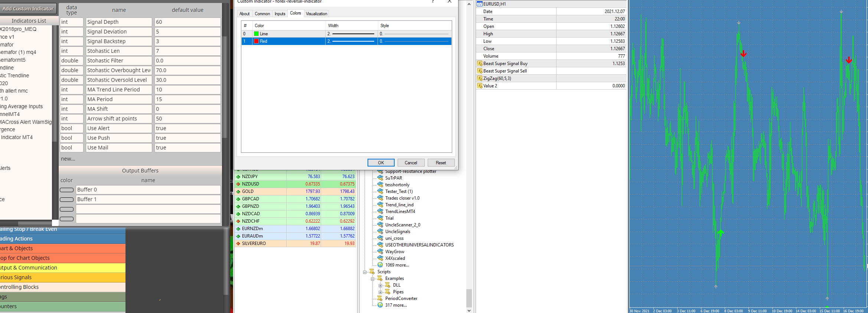This screenshot has height=313, width=868.
Task: Open the Visualization tab
Action: (316, 14)
